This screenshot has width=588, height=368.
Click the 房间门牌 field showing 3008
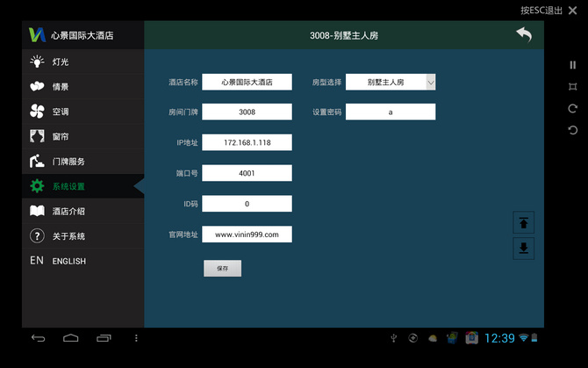[x=247, y=112]
